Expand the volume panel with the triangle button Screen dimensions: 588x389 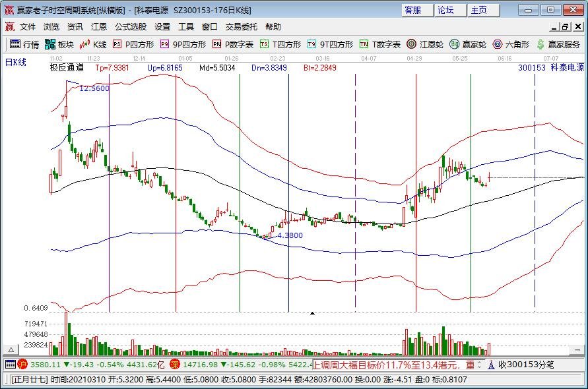click(x=11, y=349)
